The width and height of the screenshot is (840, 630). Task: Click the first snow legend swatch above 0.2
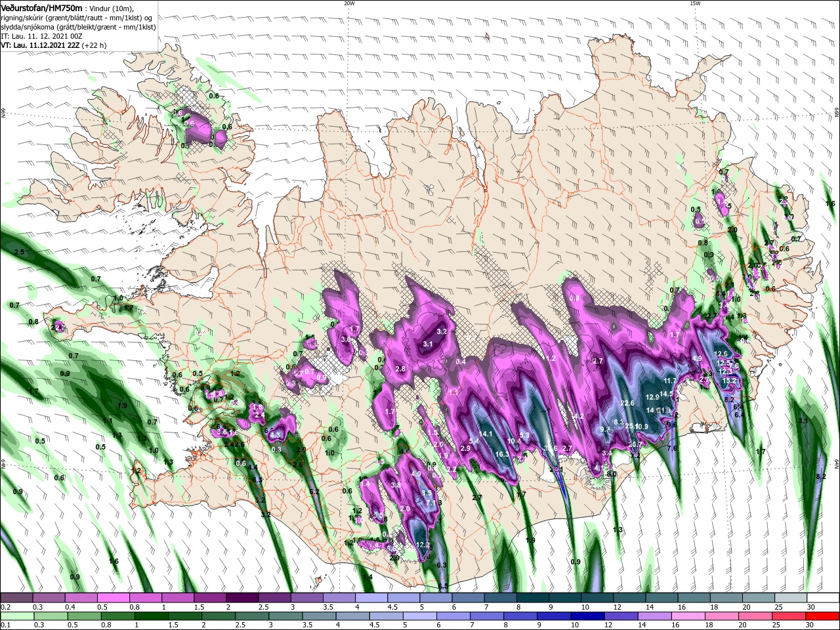[17, 598]
